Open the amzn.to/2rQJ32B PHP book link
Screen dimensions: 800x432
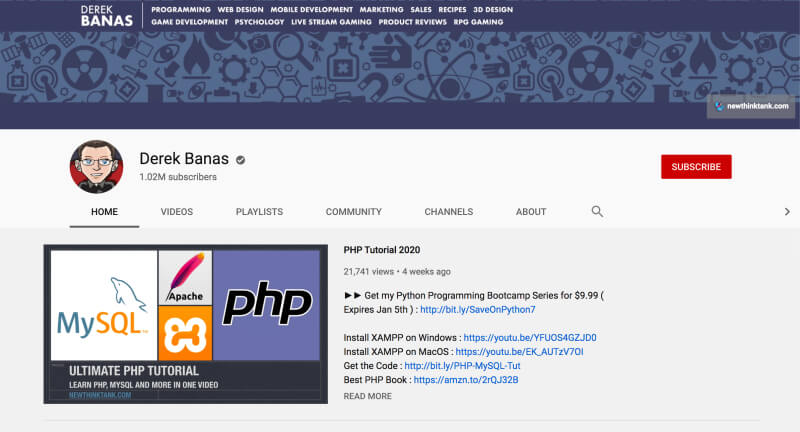point(466,380)
